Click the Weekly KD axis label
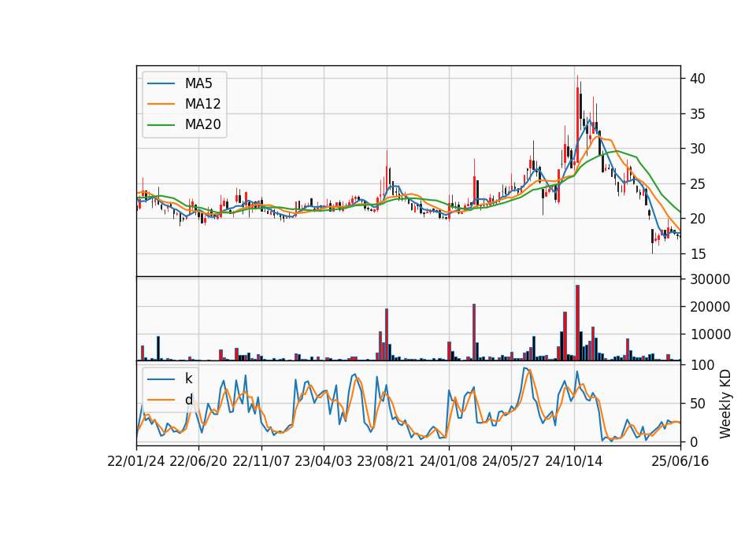 point(725,404)
